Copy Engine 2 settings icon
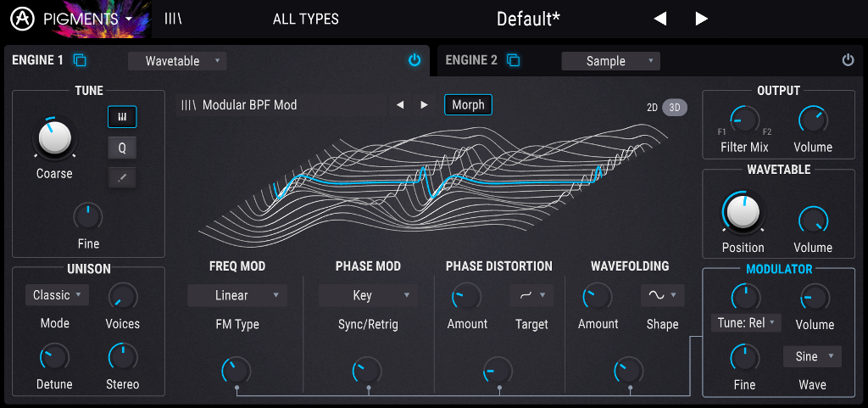This screenshot has height=408, width=868. pos(513,60)
